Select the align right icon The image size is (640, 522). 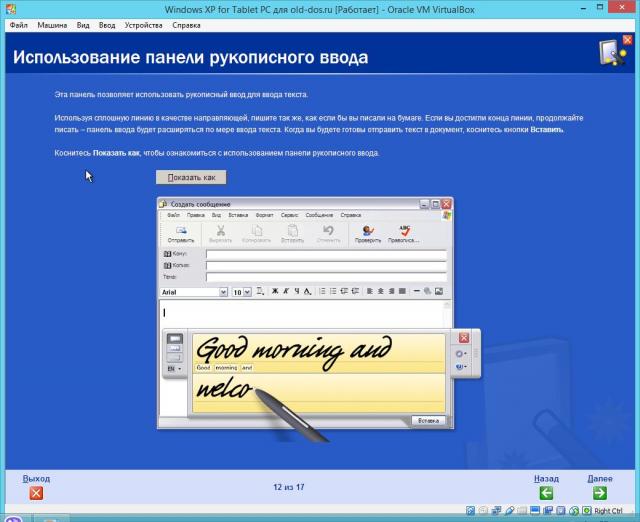(391, 291)
